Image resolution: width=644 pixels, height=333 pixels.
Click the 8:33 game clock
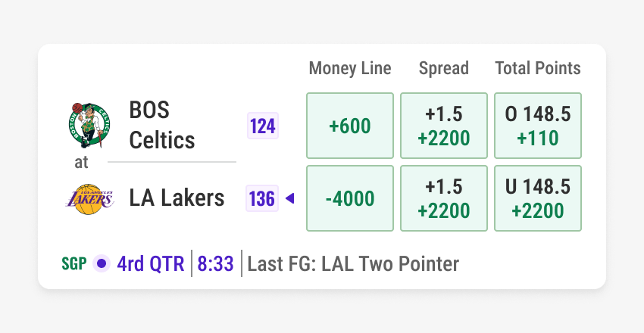[x=216, y=264]
